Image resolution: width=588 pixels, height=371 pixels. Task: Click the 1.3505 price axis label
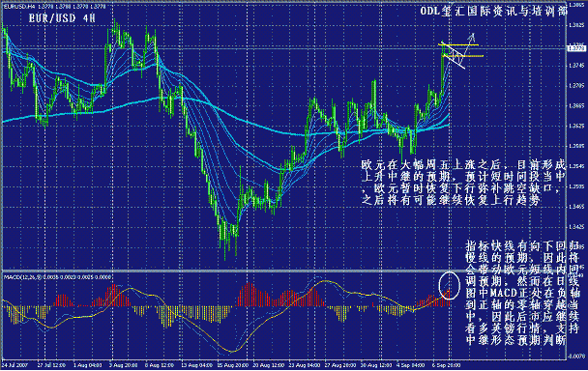point(576,186)
